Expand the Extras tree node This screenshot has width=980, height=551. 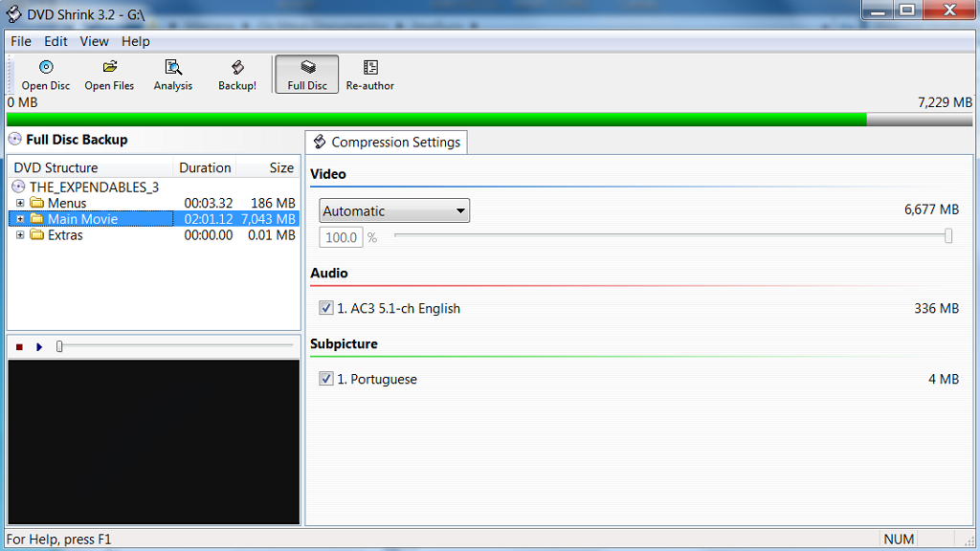20,235
